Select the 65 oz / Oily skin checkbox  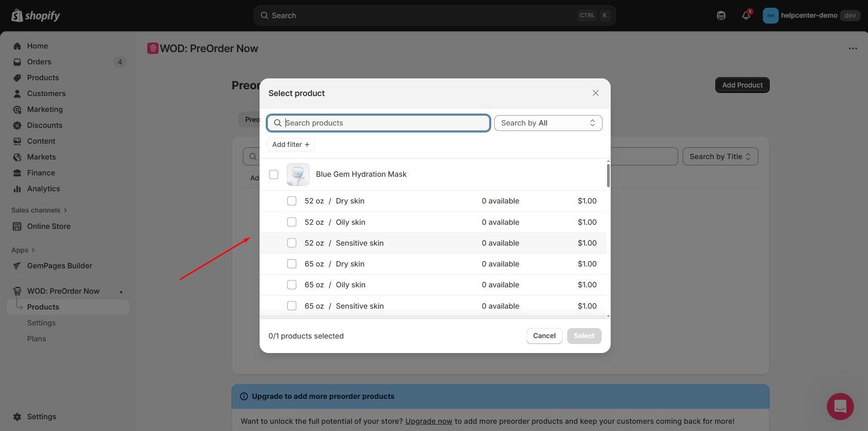[x=292, y=285]
